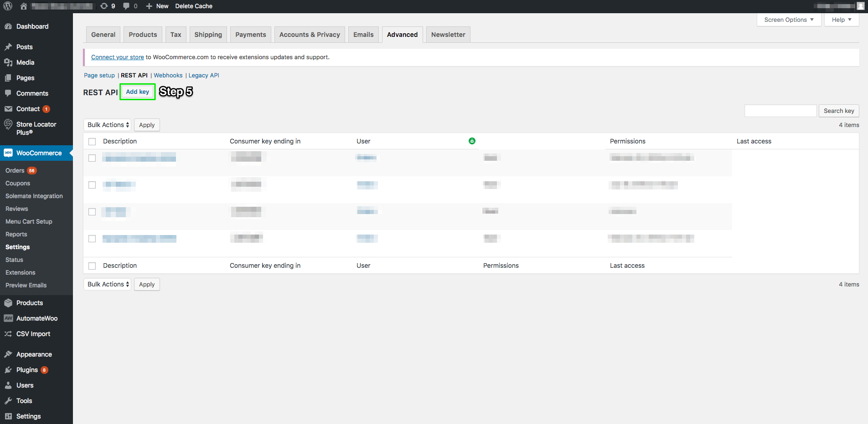Open the bottom Settings sliders icon
This screenshot has height=424, width=868.
(x=8, y=416)
